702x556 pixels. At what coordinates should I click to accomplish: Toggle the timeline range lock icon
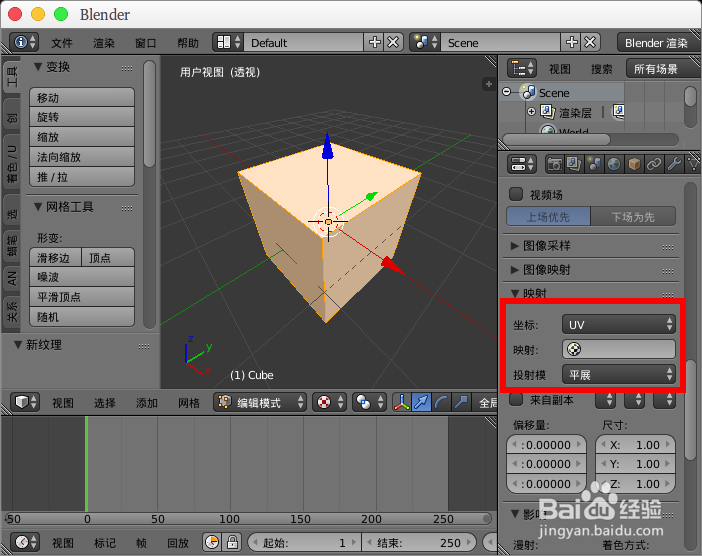(x=232, y=542)
